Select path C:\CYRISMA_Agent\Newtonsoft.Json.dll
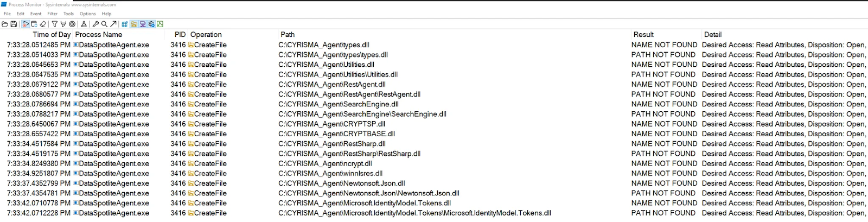868x222 pixels. 342,183
